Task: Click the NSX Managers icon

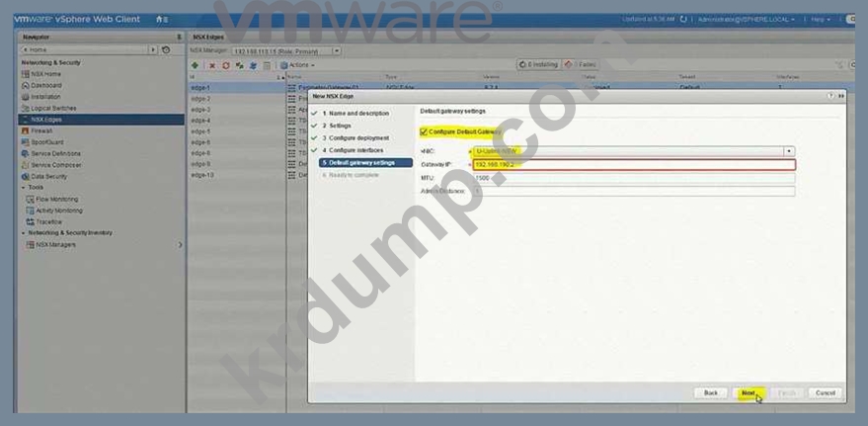Action: (31, 244)
